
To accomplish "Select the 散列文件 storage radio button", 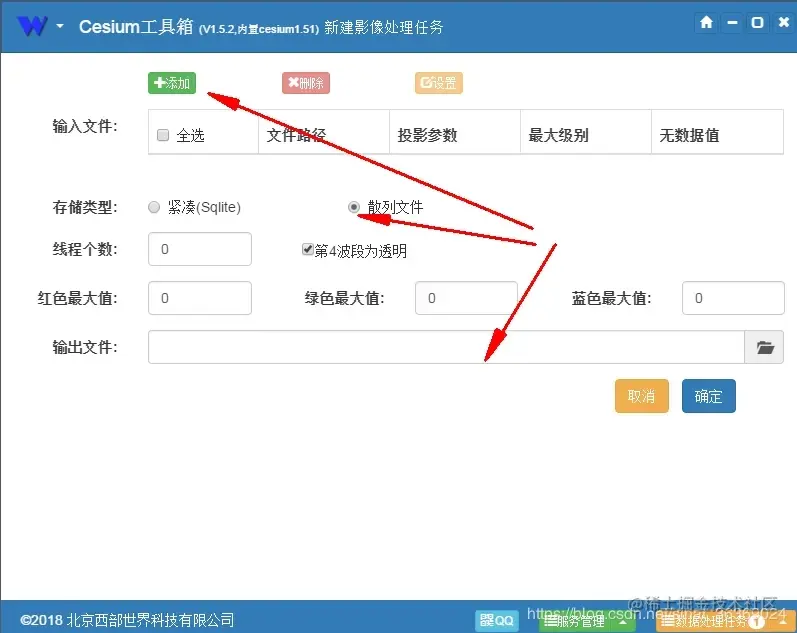I will [x=354, y=207].
